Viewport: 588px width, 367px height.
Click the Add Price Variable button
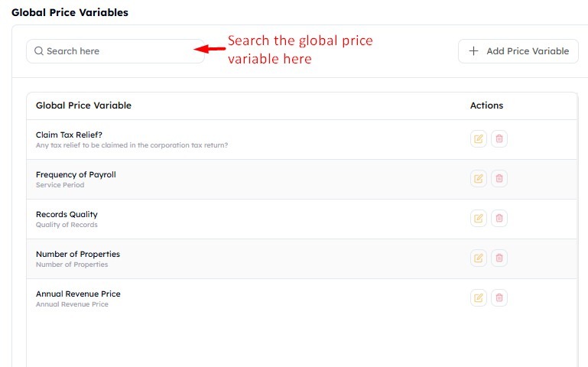(518, 51)
